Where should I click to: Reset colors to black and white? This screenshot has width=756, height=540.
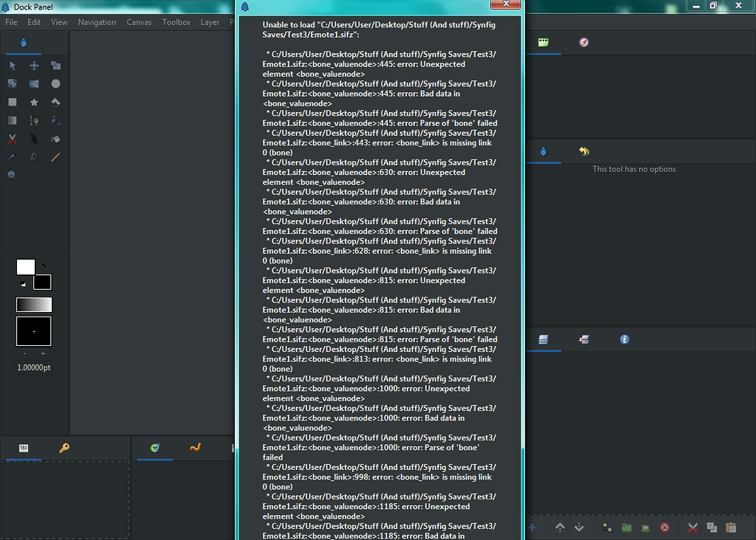pos(23,284)
